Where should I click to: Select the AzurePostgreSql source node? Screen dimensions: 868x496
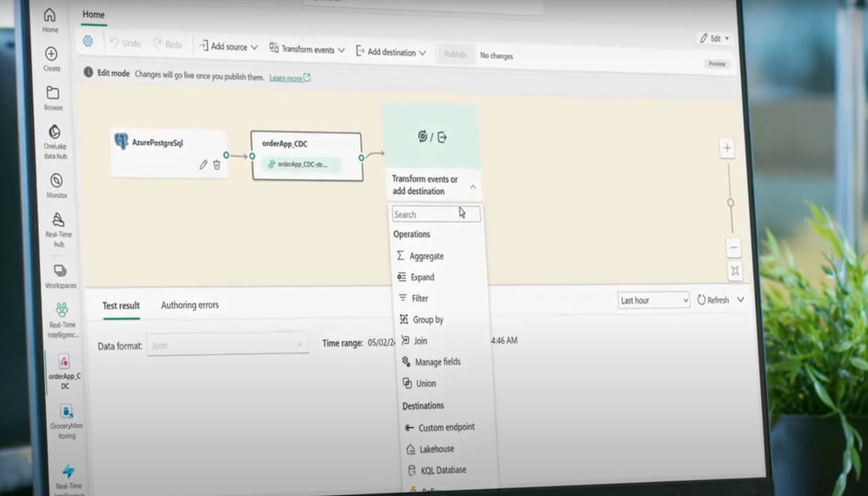tap(168, 153)
